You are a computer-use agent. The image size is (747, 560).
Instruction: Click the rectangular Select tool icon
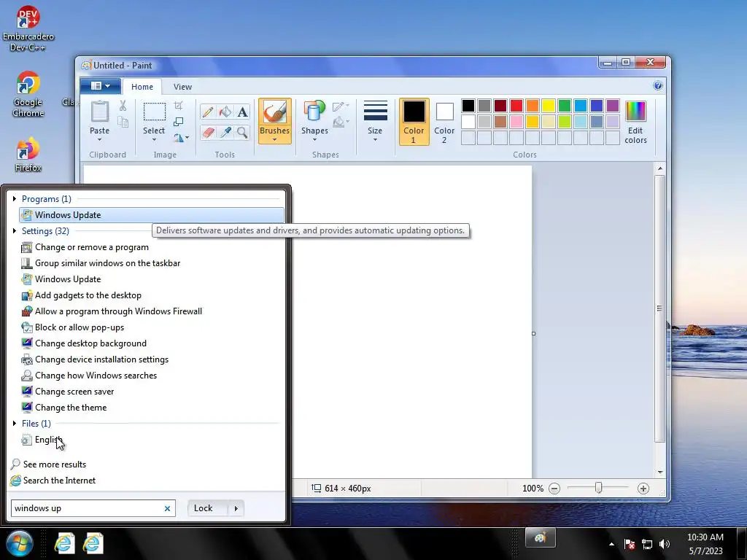[155, 112]
